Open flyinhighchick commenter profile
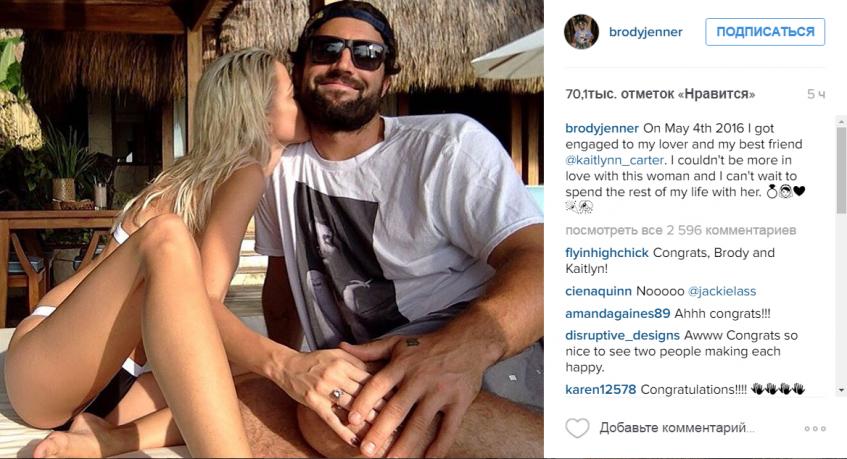Screen dimensions: 847x459 [x=606, y=253]
